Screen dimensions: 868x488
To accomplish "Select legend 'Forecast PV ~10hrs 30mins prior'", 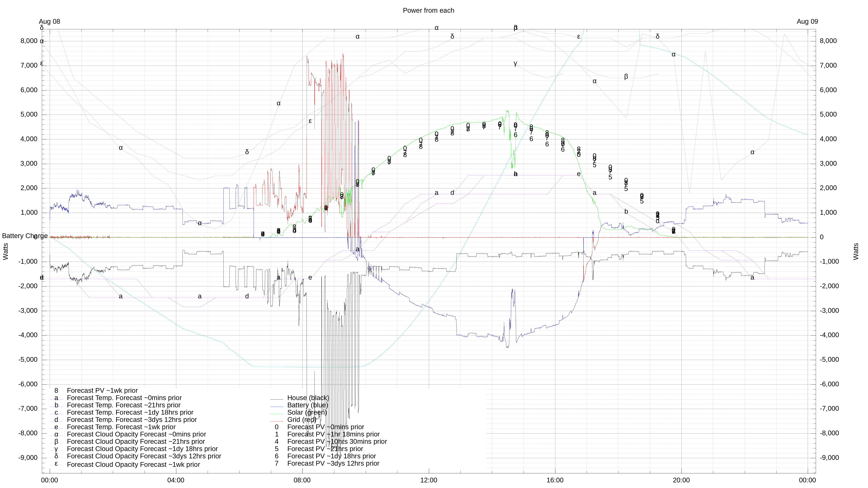I will [x=337, y=442].
